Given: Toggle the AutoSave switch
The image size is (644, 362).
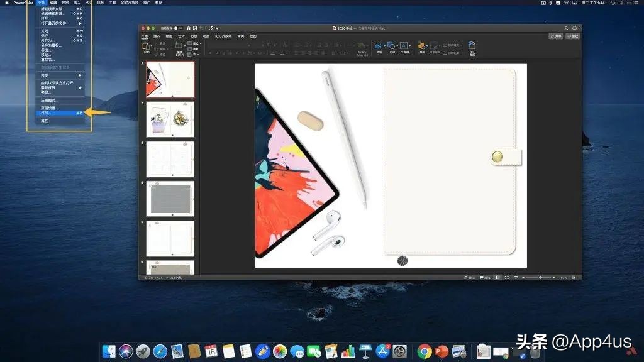Looking at the screenshot, I should [x=178, y=28].
